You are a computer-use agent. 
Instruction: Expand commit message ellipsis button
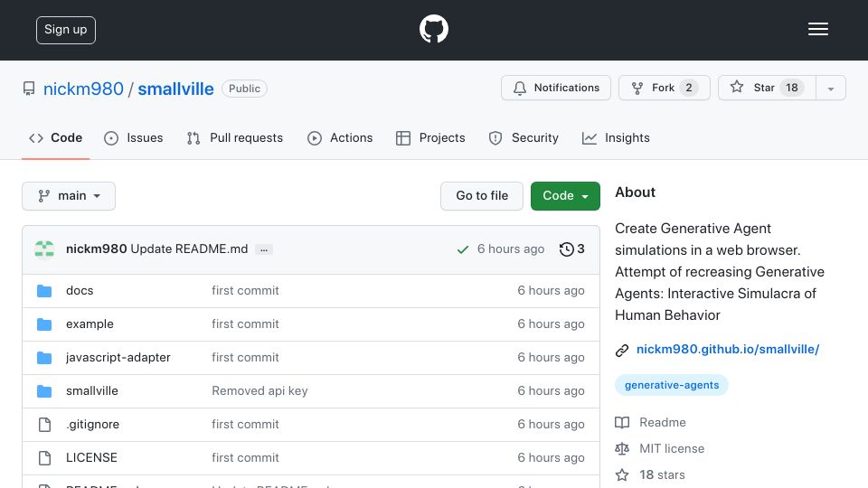point(264,250)
